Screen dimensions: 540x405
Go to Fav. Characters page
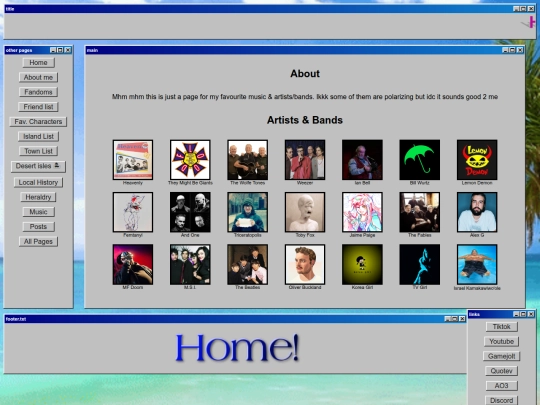pyautogui.click(x=38, y=122)
